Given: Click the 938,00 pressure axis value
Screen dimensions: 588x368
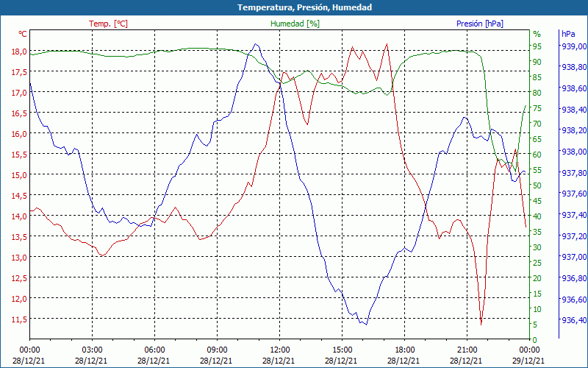Looking at the screenshot, I should click(574, 152).
